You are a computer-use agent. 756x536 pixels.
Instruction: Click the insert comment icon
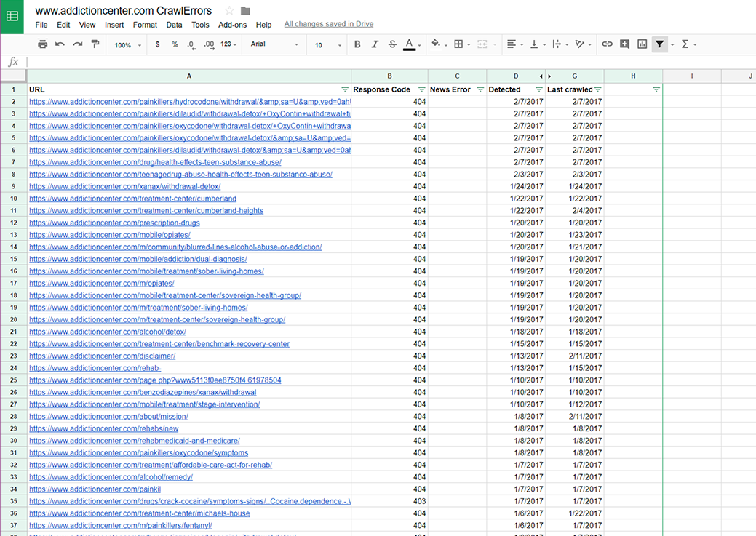(x=624, y=44)
